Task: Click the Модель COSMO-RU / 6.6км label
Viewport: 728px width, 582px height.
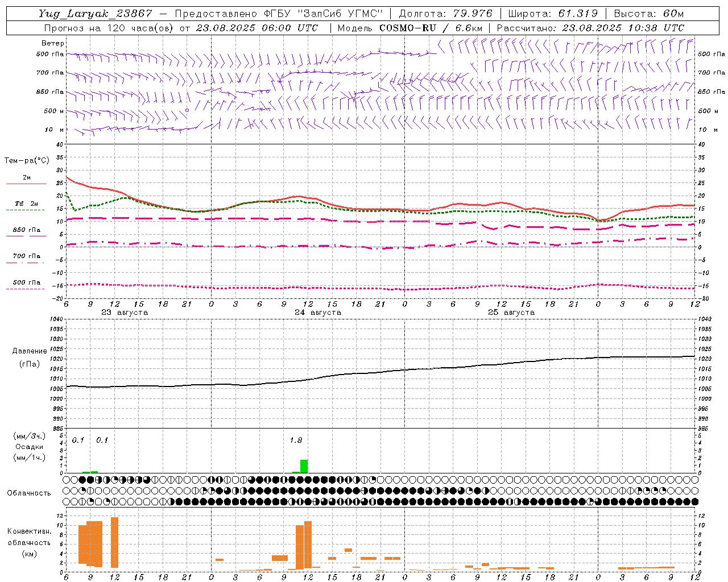Action: coord(410,28)
